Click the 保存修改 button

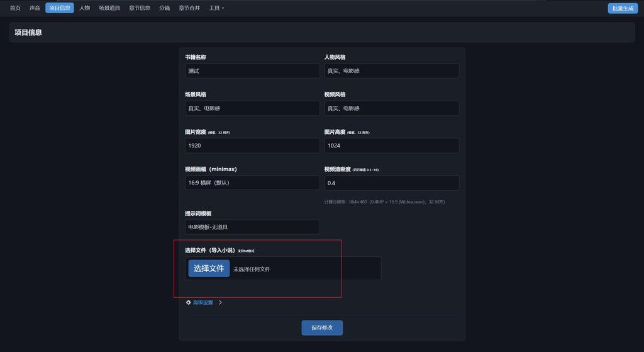(322, 327)
